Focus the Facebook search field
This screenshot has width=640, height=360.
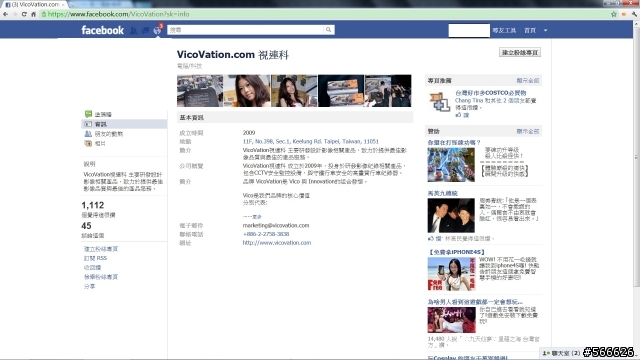(x=245, y=30)
